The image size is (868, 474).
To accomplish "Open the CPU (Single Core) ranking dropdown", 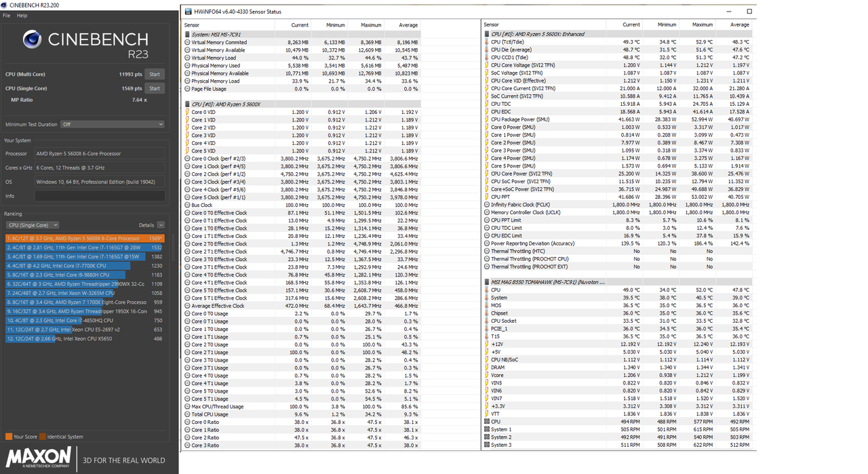I will click(33, 225).
